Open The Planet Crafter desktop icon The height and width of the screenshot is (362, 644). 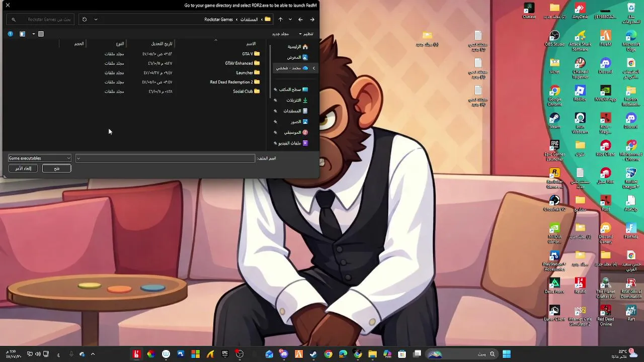click(x=605, y=289)
